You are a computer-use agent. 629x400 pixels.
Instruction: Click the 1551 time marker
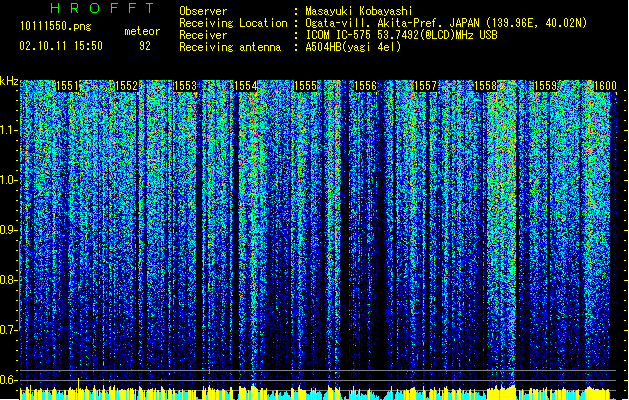coord(68,86)
